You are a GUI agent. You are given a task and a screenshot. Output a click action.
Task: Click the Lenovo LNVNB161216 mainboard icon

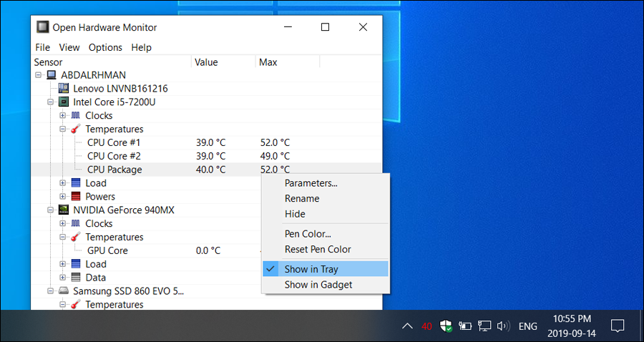point(64,88)
